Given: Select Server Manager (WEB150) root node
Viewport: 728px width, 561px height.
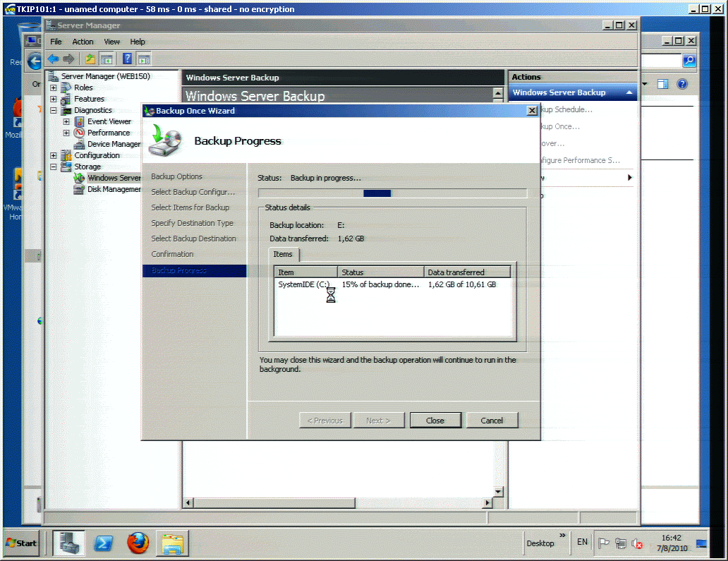Looking at the screenshot, I should [105, 76].
